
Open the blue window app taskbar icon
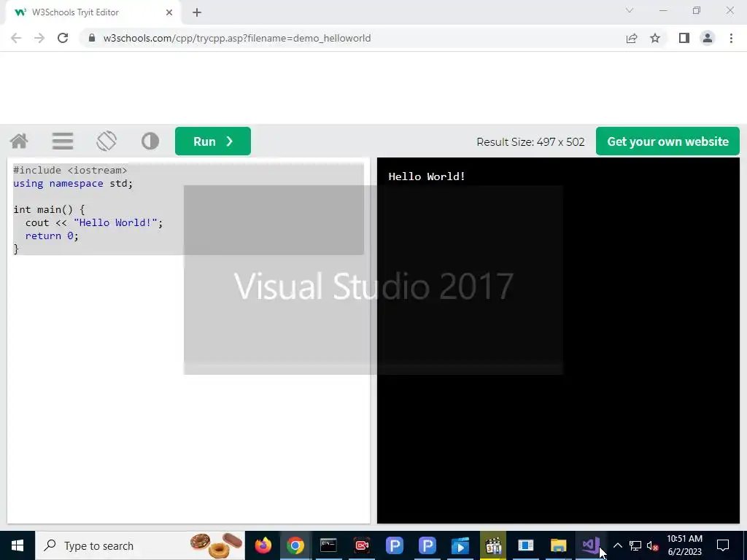tap(526, 545)
